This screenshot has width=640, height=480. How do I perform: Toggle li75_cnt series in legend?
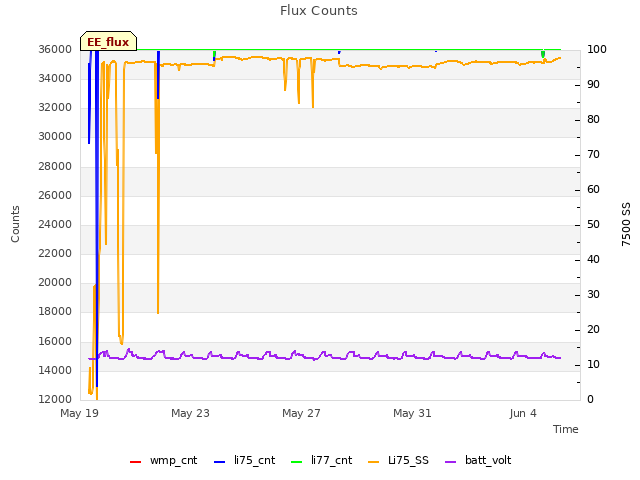244,460
